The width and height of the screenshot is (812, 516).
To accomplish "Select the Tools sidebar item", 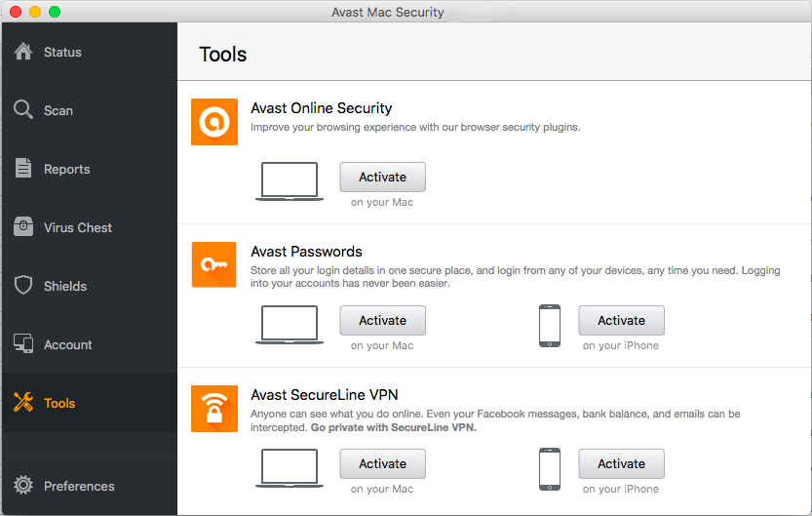I will click(x=59, y=403).
